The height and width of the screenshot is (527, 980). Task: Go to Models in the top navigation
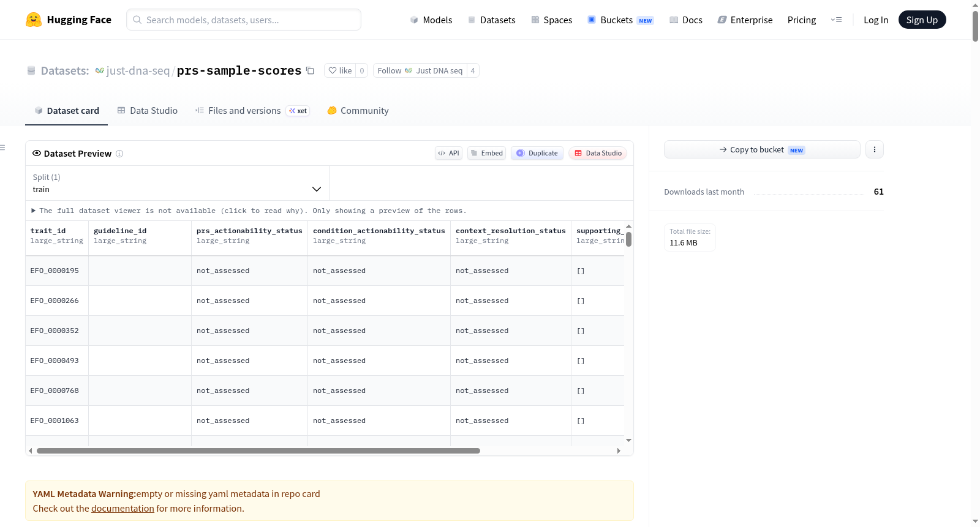coord(431,20)
